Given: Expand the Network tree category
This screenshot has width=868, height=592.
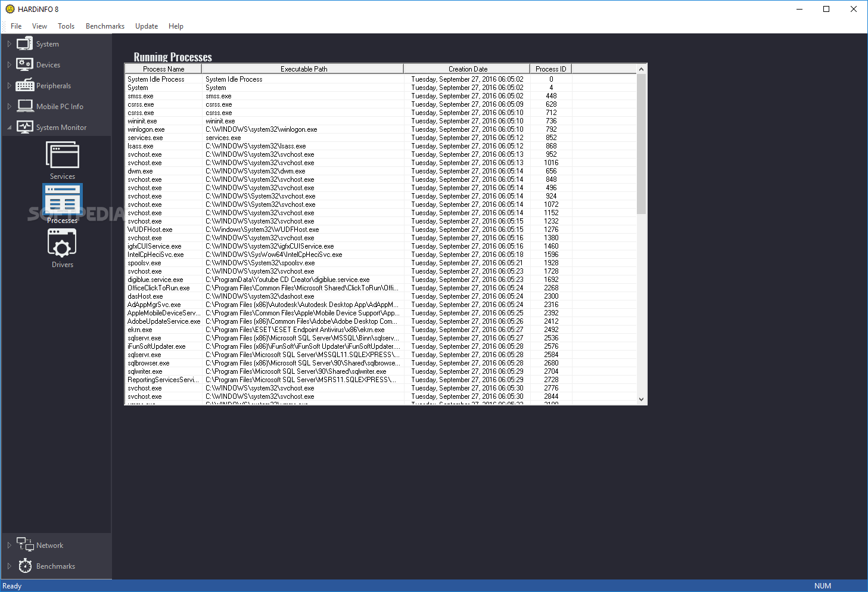Looking at the screenshot, I should click(9, 545).
